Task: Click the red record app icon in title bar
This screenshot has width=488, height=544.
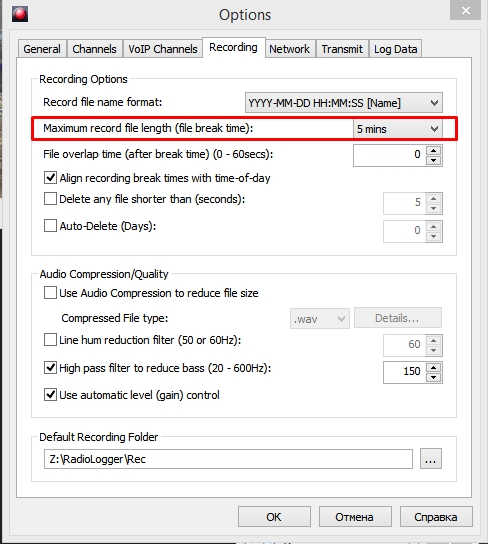Action: tap(20, 14)
